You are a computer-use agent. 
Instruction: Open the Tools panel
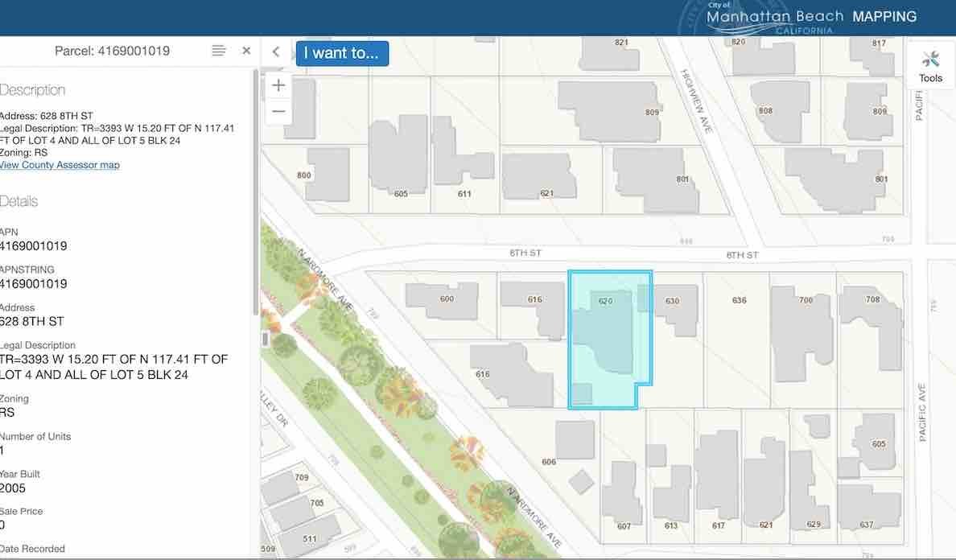pyautogui.click(x=930, y=67)
